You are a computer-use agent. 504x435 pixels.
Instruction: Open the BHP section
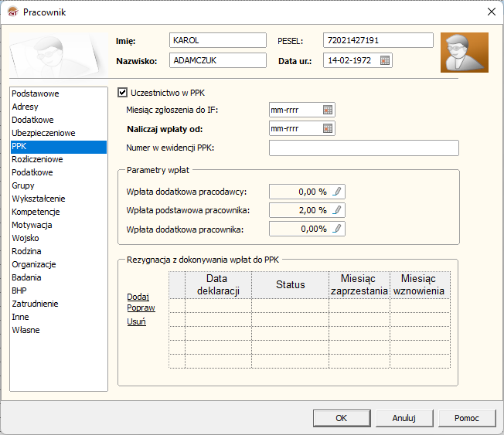pyautogui.click(x=58, y=291)
